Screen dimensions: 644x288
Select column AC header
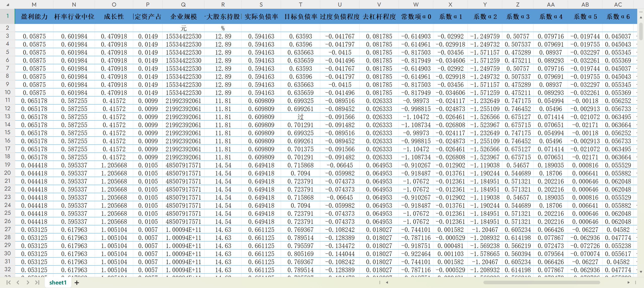coord(618,5)
